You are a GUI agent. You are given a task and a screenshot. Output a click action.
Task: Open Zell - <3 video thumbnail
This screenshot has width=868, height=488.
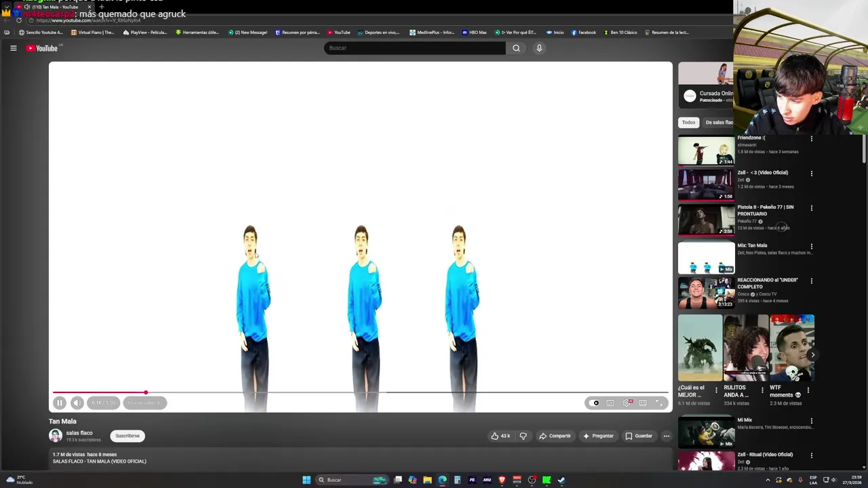[706, 185]
